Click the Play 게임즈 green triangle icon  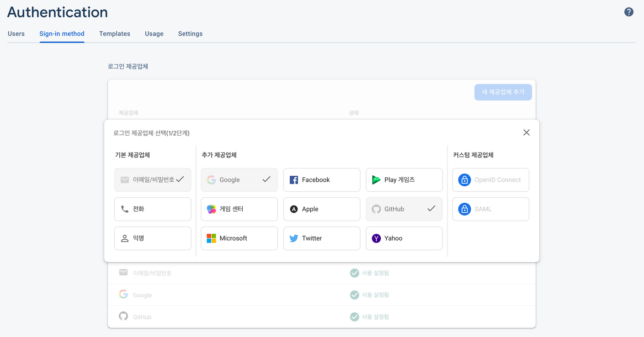[x=376, y=180]
